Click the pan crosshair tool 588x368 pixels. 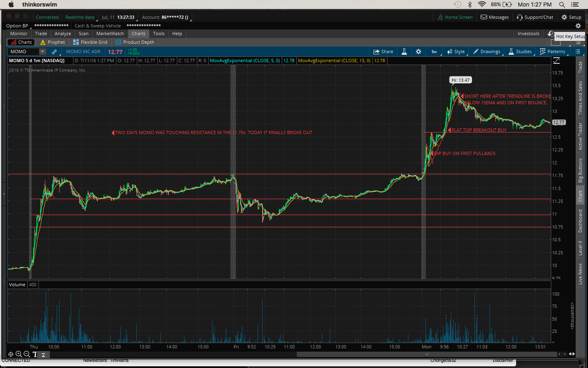pos(11,355)
